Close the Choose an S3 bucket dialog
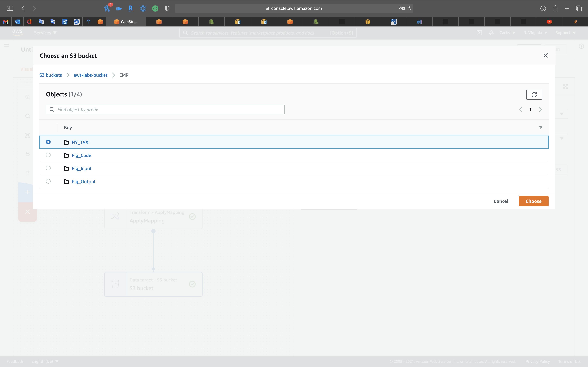This screenshot has height=367, width=588. pos(546,56)
